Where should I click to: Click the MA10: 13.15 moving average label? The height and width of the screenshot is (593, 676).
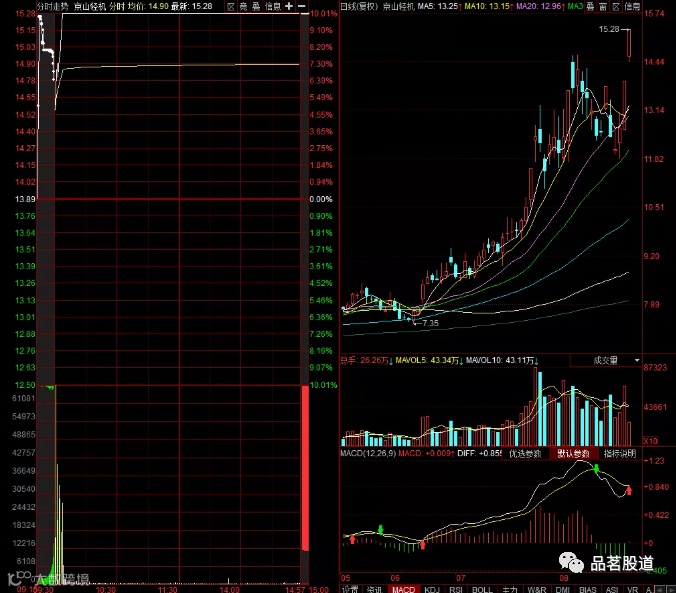pos(487,6)
